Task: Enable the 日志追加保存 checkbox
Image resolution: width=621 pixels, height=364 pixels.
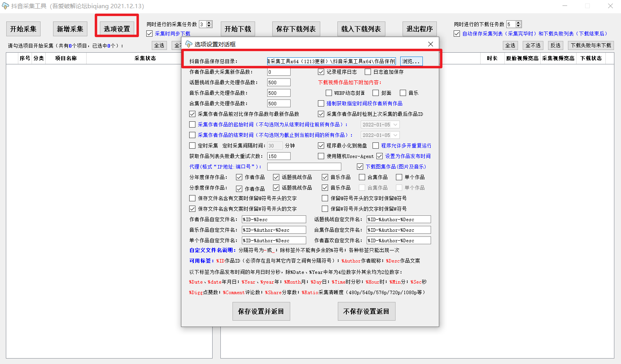Action: [x=368, y=72]
